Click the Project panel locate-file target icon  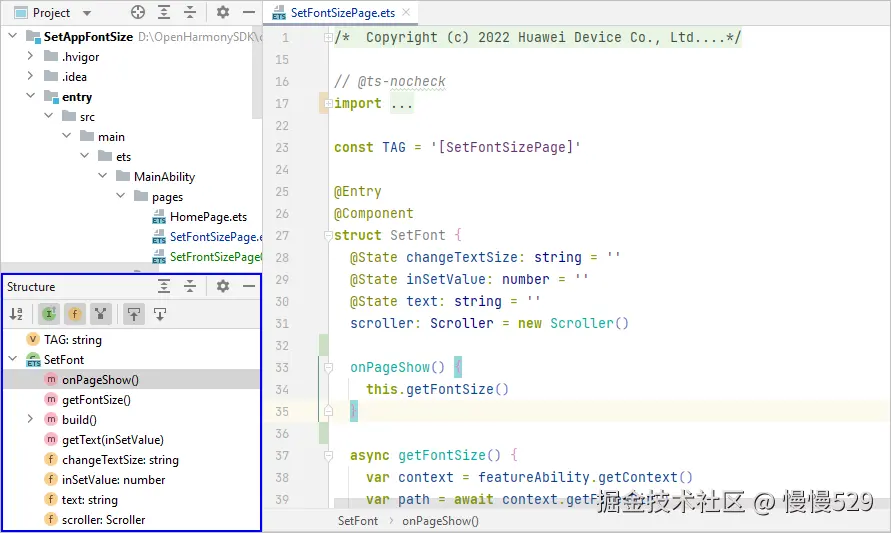138,12
